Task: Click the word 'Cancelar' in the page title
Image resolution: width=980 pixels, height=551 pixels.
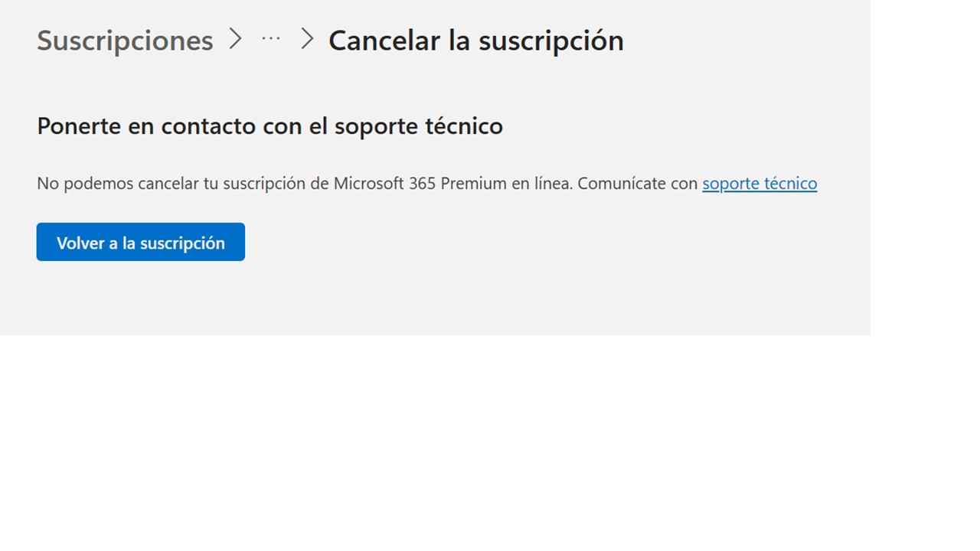Action: click(x=386, y=40)
